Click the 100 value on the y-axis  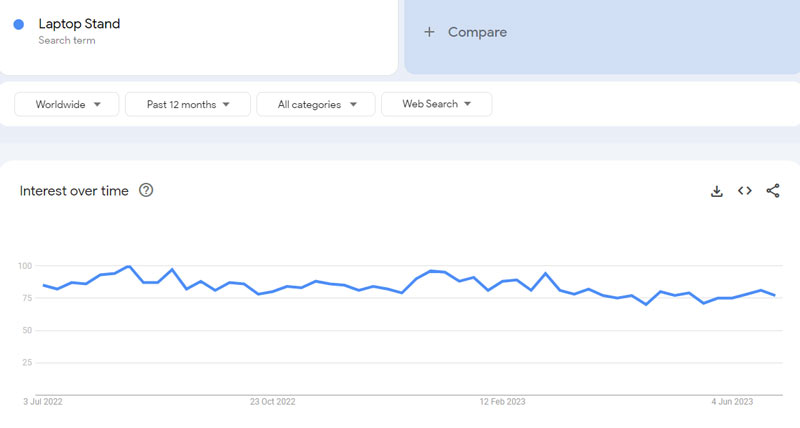coord(26,266)
